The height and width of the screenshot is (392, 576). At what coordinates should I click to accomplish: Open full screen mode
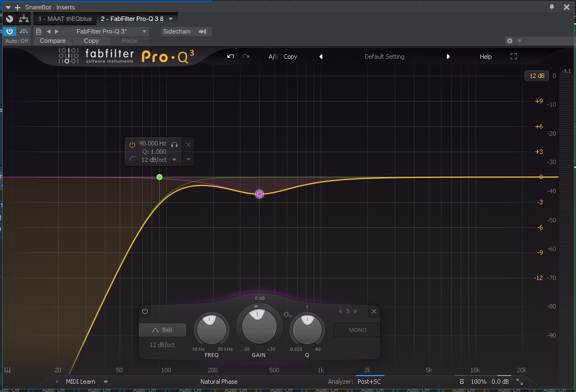tap(513, 56)
